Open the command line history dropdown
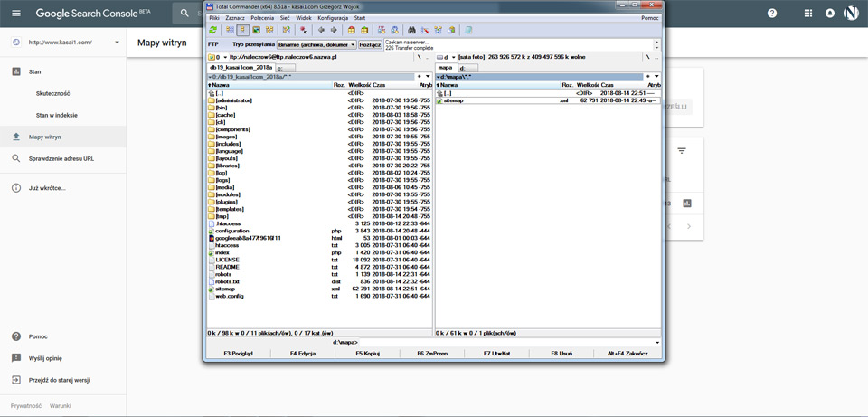868x417 pixels. click(657, 342)
